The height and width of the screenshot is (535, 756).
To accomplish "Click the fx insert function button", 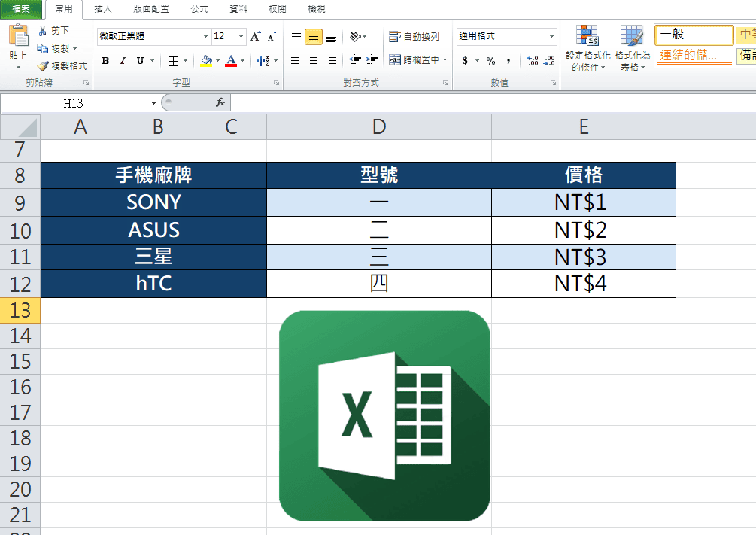I will pos(220,102).
